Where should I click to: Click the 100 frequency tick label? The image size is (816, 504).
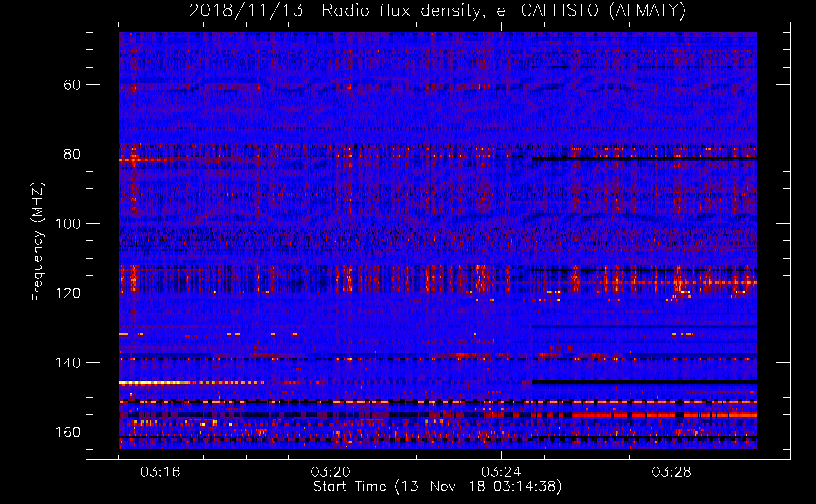[68, 224]
